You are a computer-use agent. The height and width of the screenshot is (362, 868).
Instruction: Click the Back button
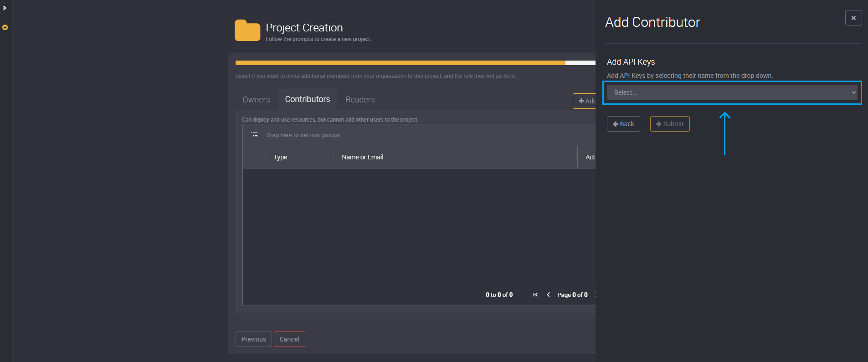pyautogui.click(x=623, y=124)
